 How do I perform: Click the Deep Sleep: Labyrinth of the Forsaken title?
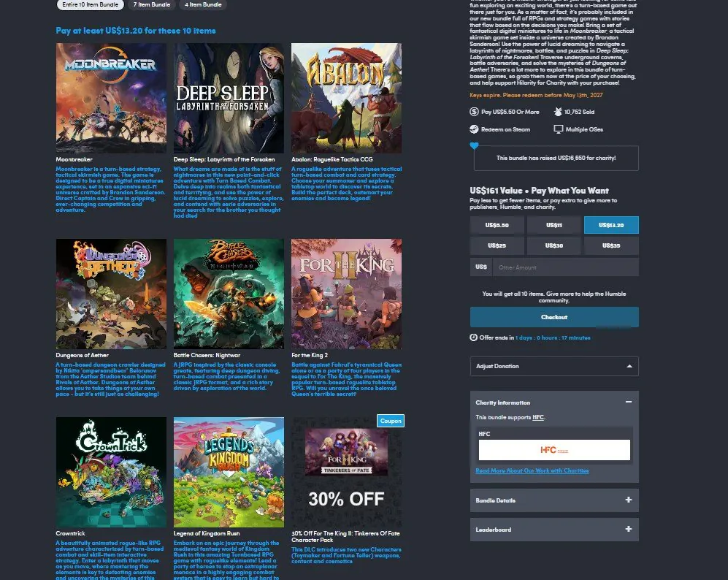pos(224,159)
